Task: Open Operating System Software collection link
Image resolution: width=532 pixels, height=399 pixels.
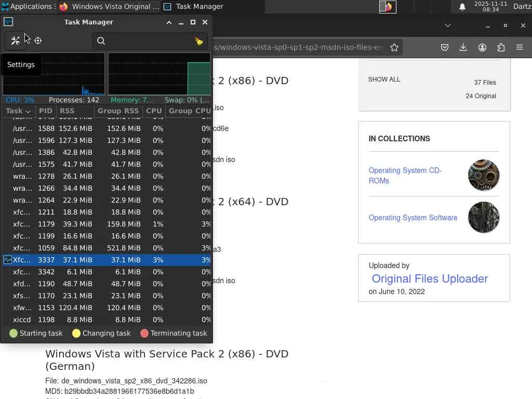Action: pyautogui.click(x=413, y=218)
